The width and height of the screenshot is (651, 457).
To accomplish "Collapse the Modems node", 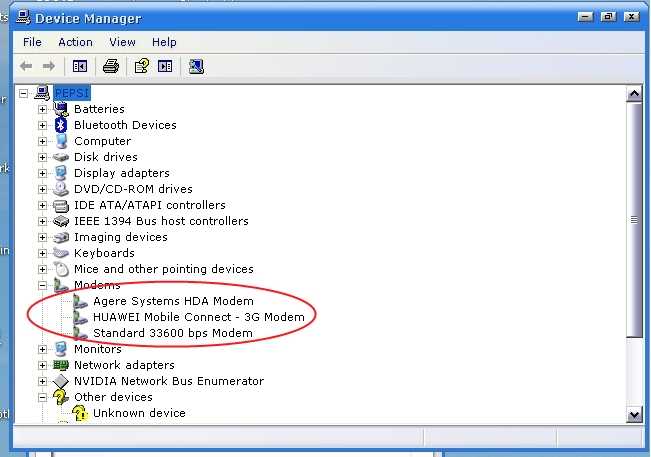I will (x=42, y=285).
